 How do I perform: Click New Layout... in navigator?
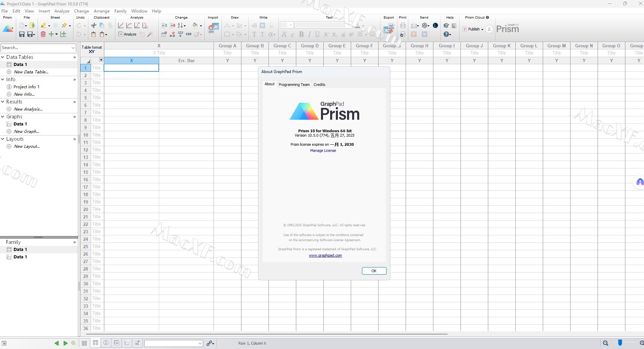[27, 146]
